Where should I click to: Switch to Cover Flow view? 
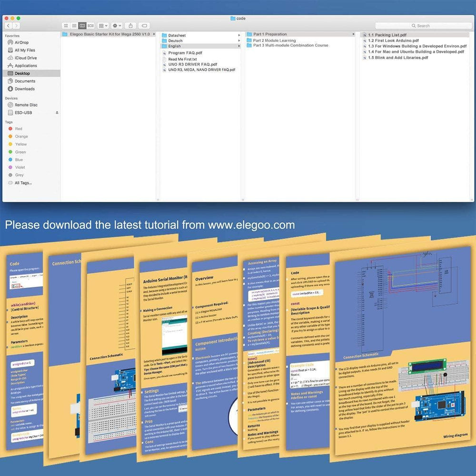tap(90, 26)
